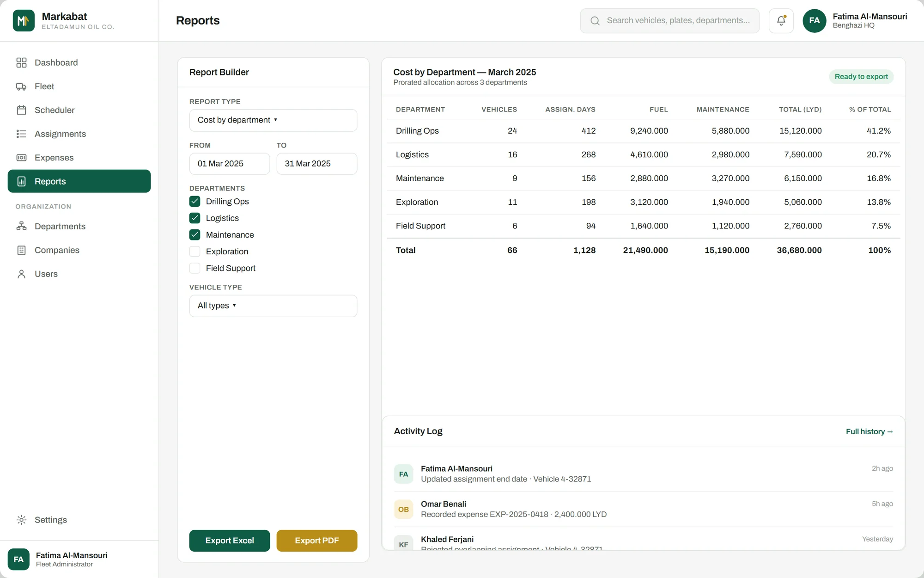Click Updated assignment end date entry
The image size is (924, 578).
click(x=643, y=474)
